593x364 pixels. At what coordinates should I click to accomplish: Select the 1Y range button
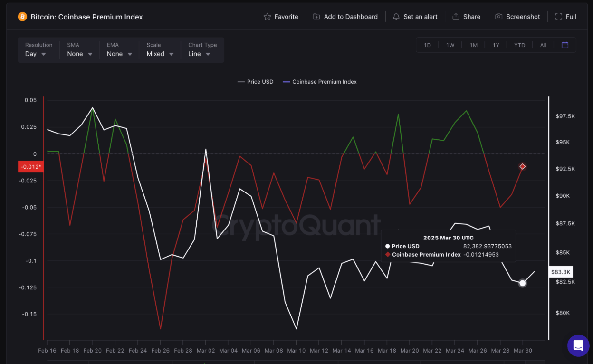point(496,45)
